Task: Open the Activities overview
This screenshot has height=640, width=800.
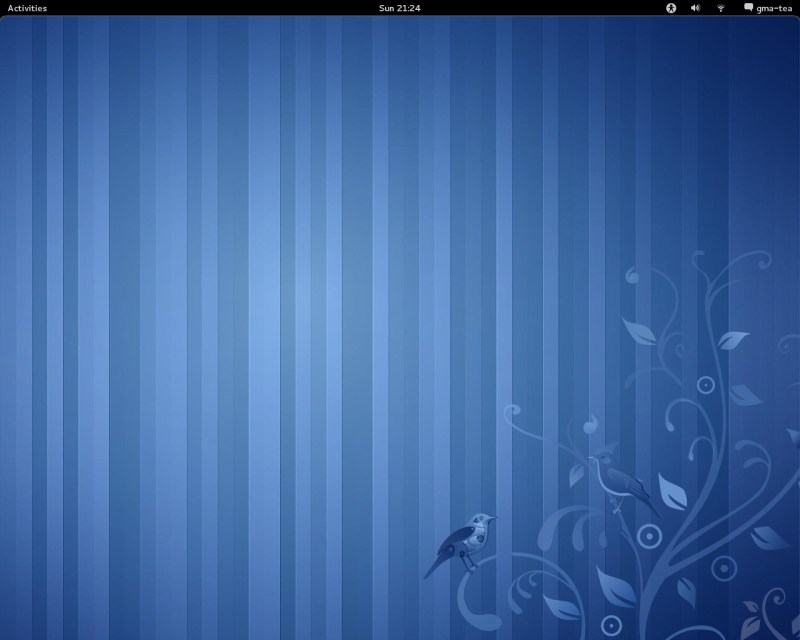Action: [x=27, y=8]
